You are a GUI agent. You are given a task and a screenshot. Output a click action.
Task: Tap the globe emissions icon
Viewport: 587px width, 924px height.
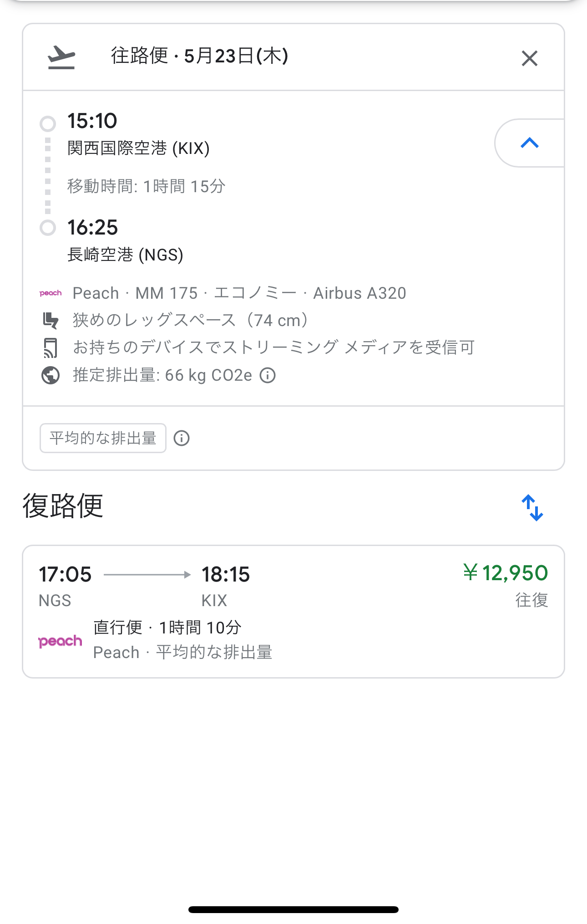click(x=51, y=376)
